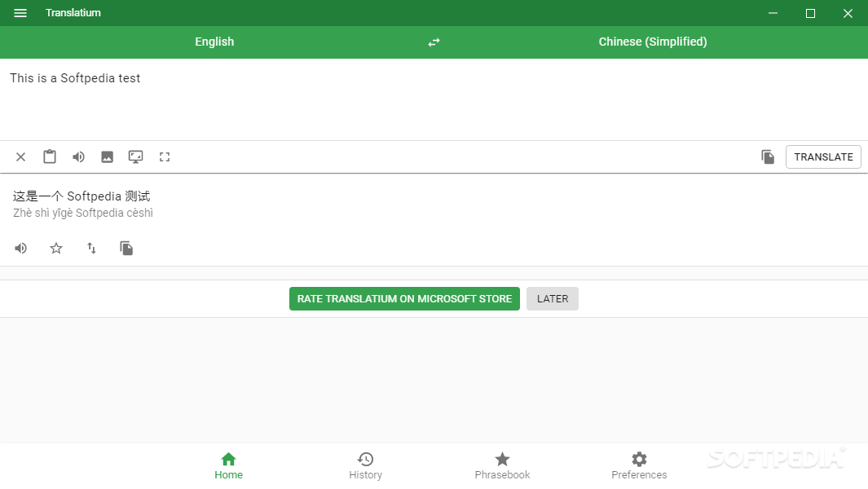Select the pinyin 'Zhè shì yīgè Softpedia cèshì'
The image size is (868, 489).
[83, 214]
